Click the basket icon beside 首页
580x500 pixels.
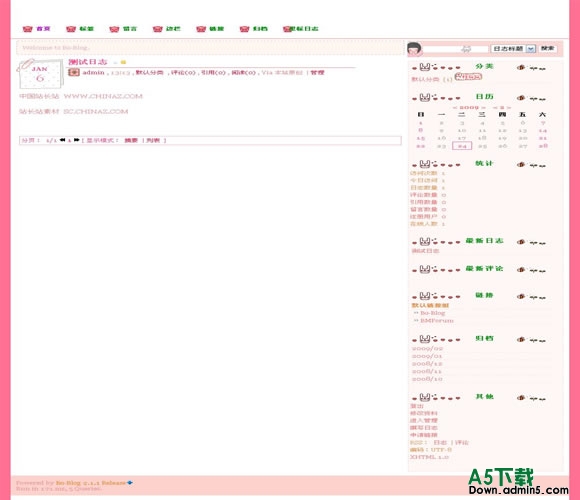point(28,29)
